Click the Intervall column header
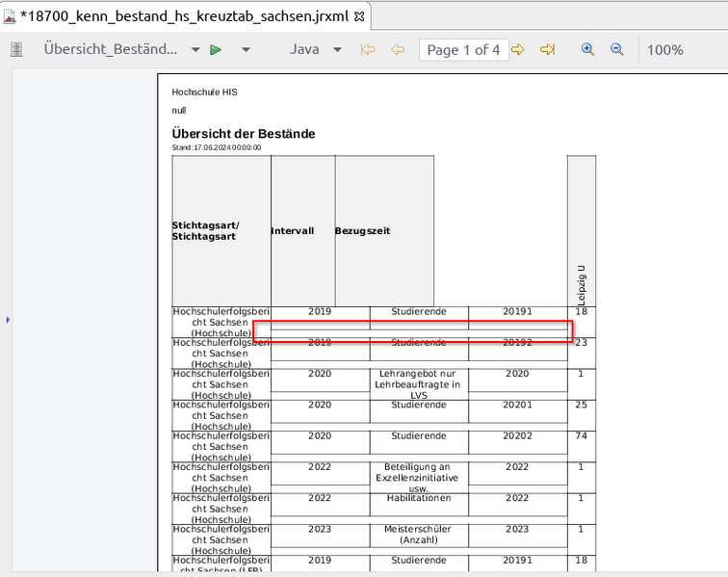 [x=302, y=231]
